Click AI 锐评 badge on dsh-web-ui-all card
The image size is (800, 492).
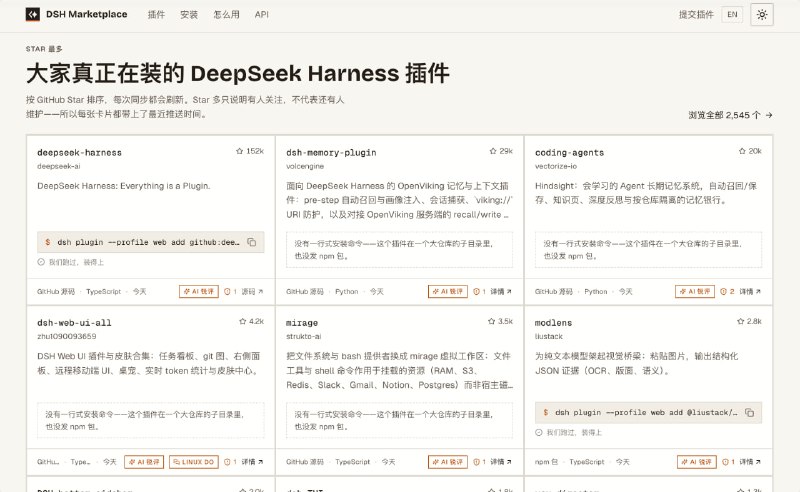[x=144, y=462]
